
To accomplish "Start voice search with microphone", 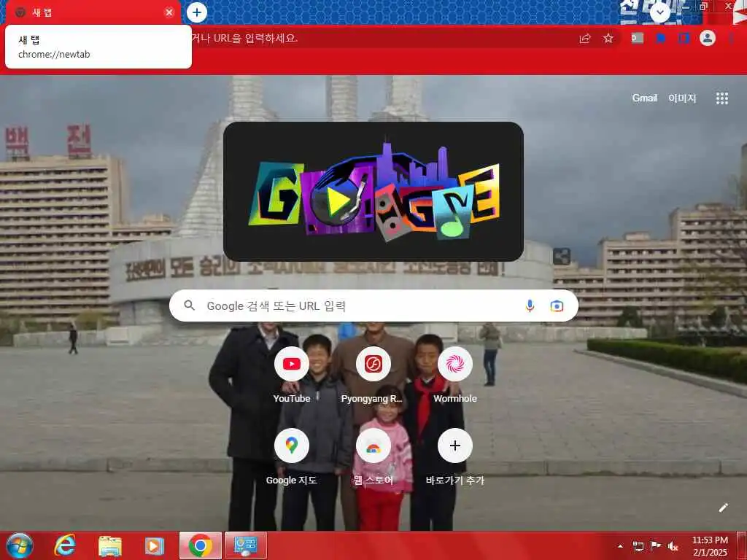I will (x=530, y=306).
